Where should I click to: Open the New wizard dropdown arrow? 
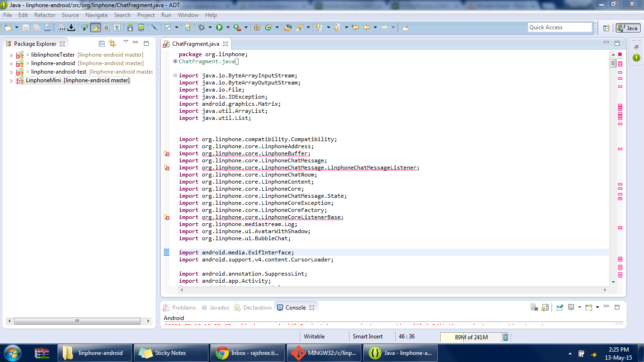tap(17, 27)
